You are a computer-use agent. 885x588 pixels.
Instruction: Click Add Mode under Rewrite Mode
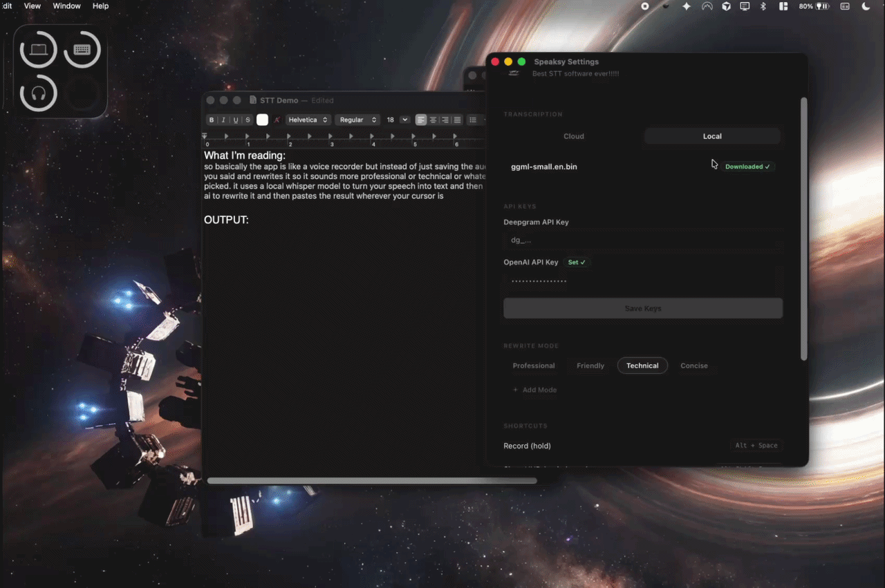[534, 390]
